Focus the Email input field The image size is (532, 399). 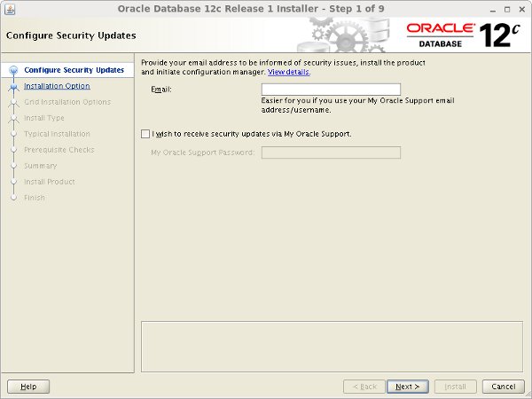point(331,90)
